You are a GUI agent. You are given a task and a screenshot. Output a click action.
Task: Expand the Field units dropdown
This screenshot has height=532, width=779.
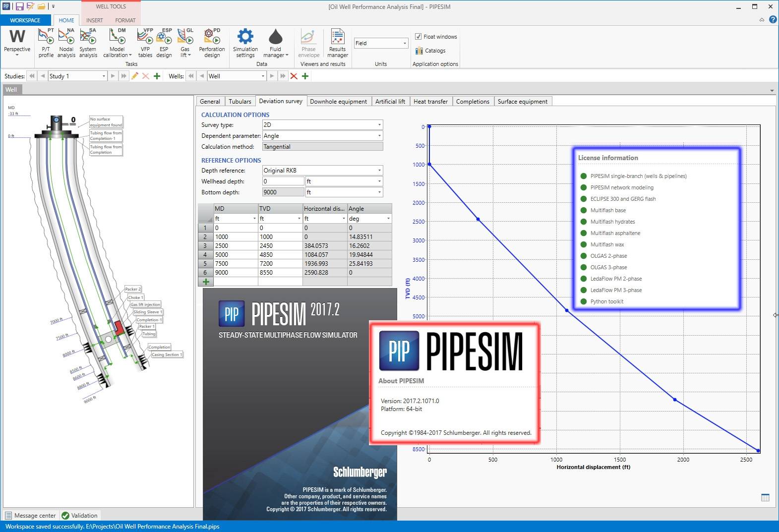405,43
